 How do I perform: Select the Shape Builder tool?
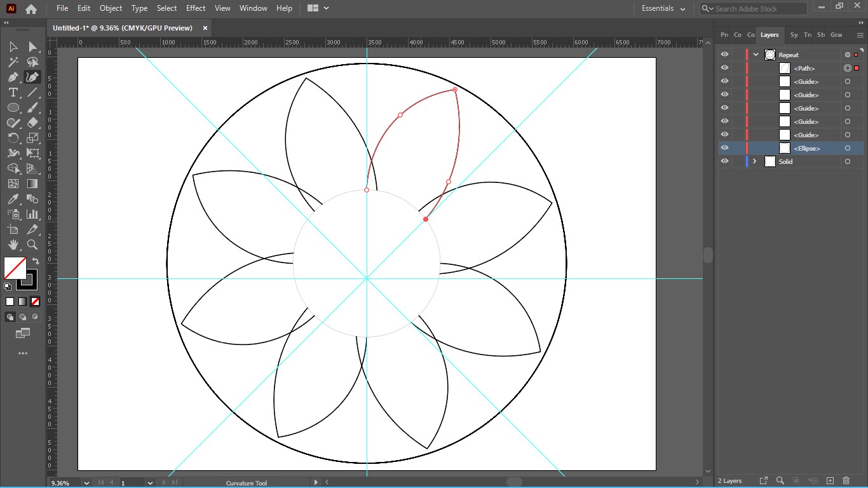(x=13, y=168)
